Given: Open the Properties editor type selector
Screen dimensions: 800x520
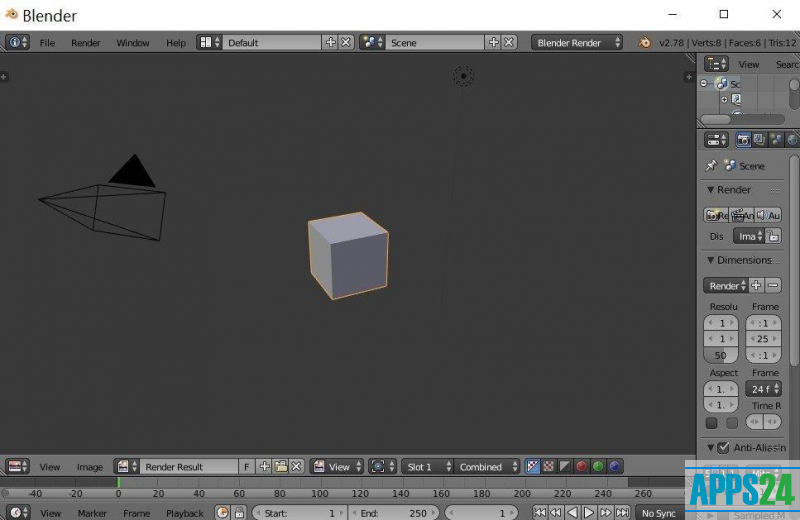Looking at the screenshot, I should [x=716, y=139].
